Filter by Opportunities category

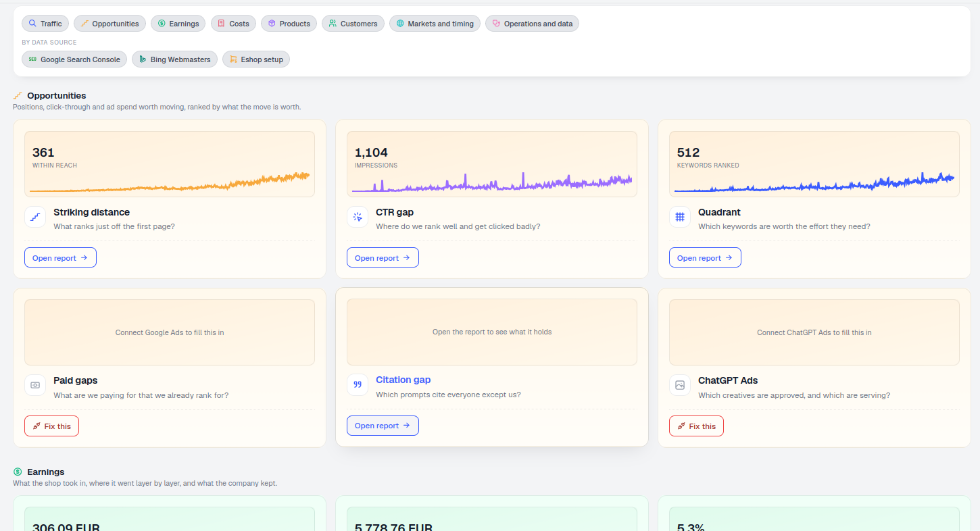click(109, 24)
